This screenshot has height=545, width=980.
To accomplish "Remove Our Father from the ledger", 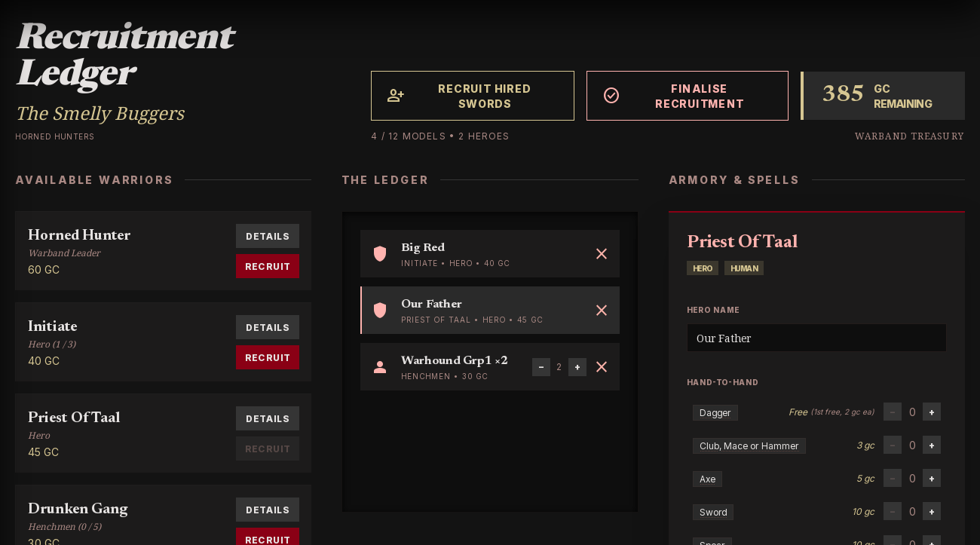I will point(602,311).
